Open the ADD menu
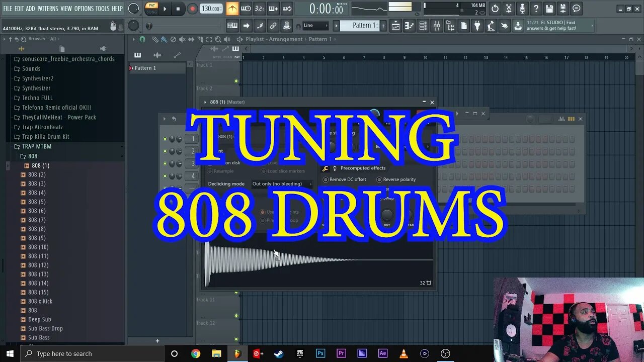This screenshot has height=362, width=644. pyautogui.click(x=31, y=9)
